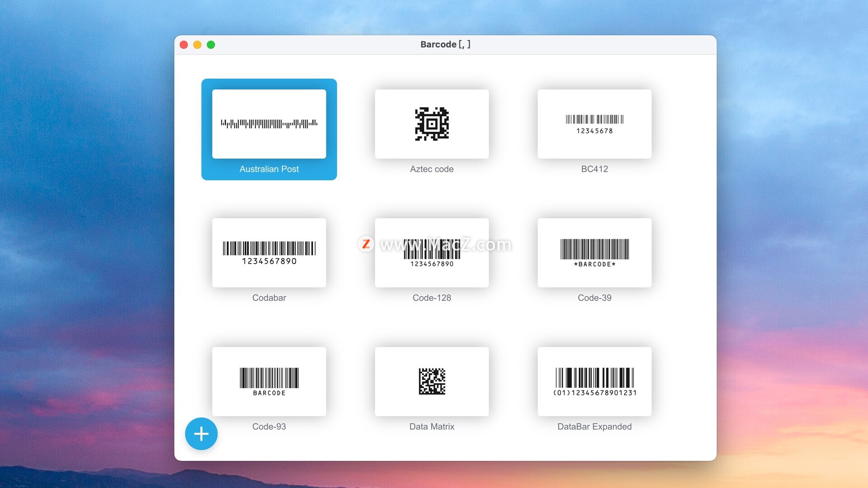Pick the Codabar barcode preview

click(x=269, y=253)
